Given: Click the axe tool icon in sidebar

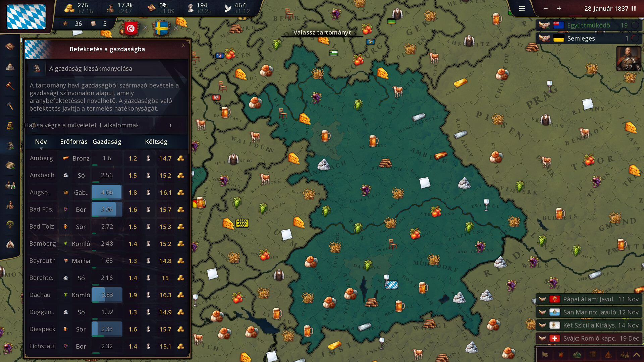Looking at the screenshot, I should 10,106.
